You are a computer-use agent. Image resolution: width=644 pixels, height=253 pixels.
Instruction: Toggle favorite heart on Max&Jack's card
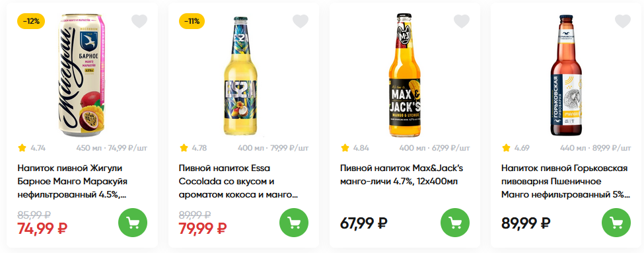462,21
